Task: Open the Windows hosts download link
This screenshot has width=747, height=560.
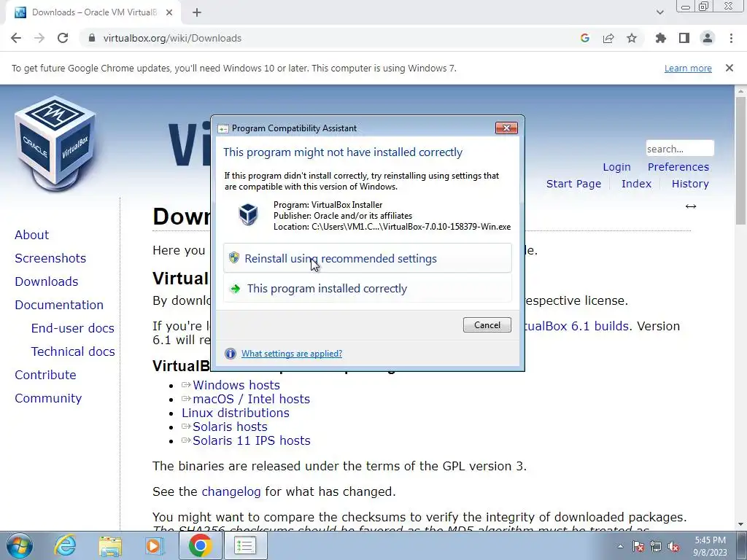Action: 236,385
